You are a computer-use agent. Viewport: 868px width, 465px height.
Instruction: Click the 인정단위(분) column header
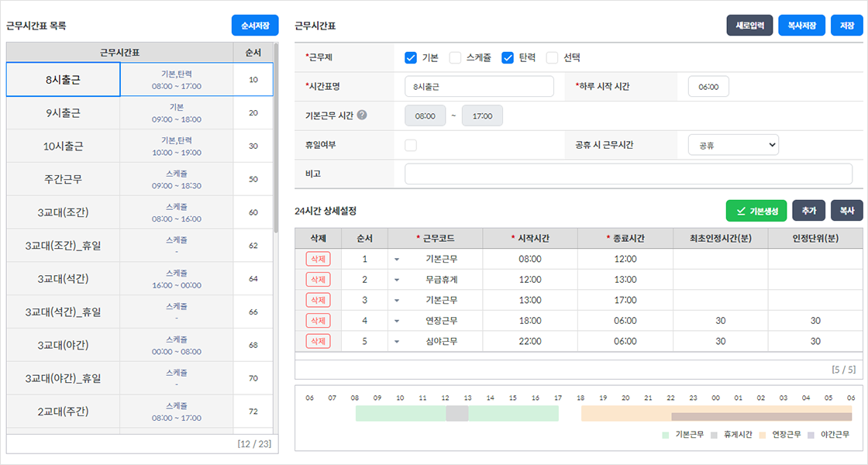pos(815,239)
